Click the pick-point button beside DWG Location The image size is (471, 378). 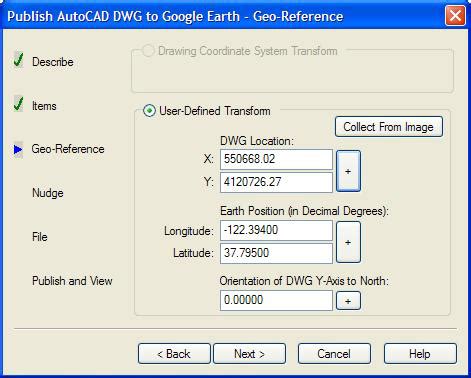pos(348,171)
